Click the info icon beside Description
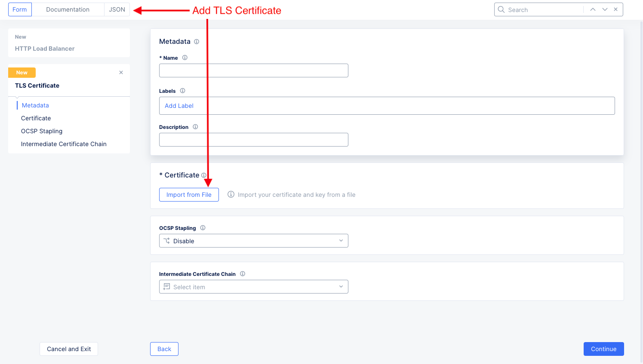Viewport: 643px width, 364px height. [x=195, y=126]
